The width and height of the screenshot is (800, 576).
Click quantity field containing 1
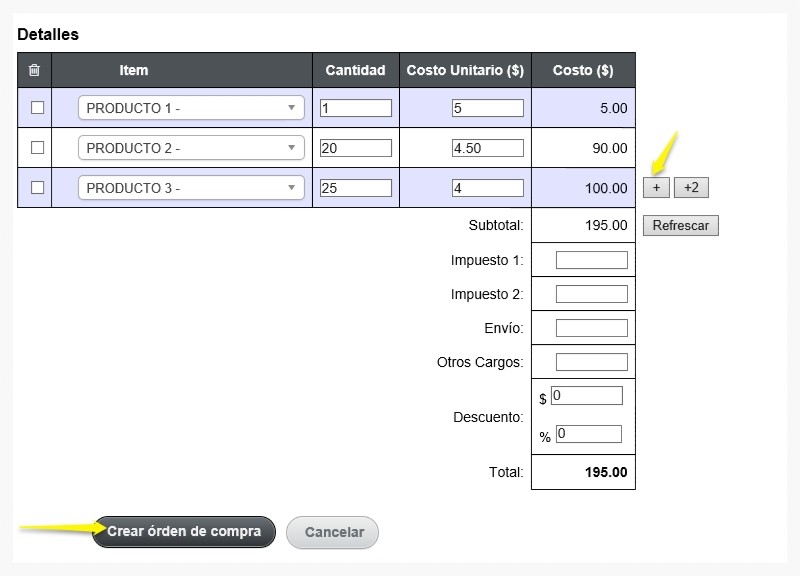pyautogui.click(x=356, y=108)
